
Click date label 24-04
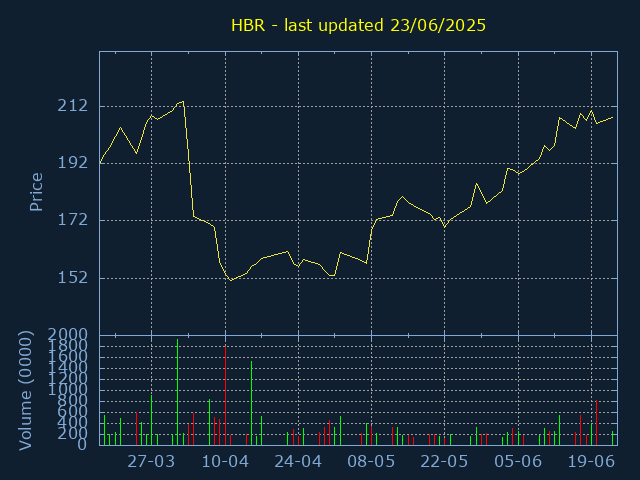coord(298,462)
